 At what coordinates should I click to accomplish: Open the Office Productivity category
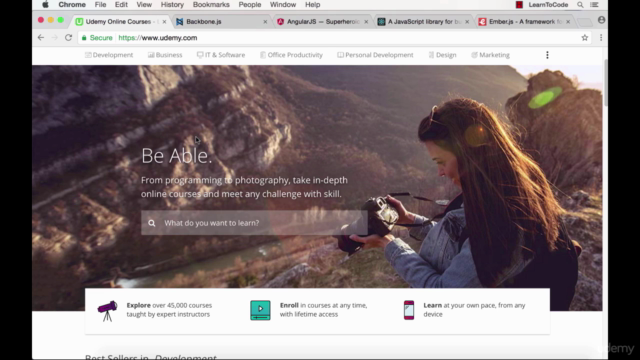(x=291, y=55)
